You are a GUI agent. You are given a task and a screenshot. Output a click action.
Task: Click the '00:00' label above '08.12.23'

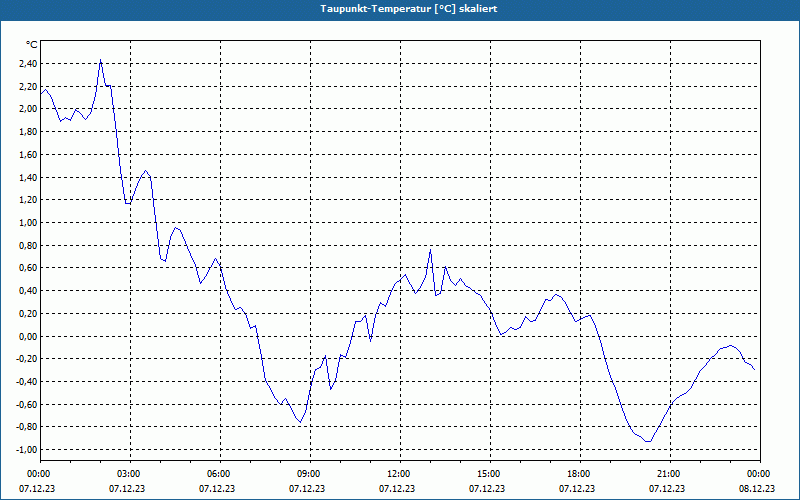click(760, 474)
